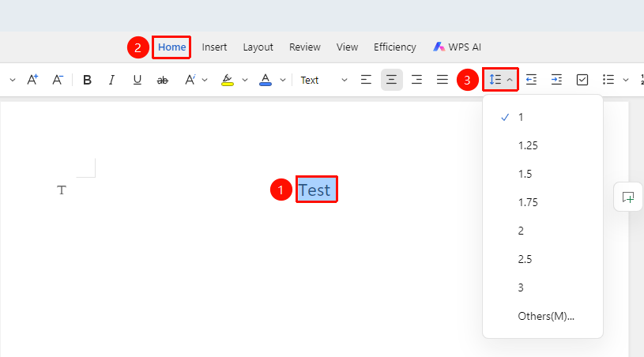The image size is (644, 357).
Task: Expand highlight color options arrow
Action: 245,80
